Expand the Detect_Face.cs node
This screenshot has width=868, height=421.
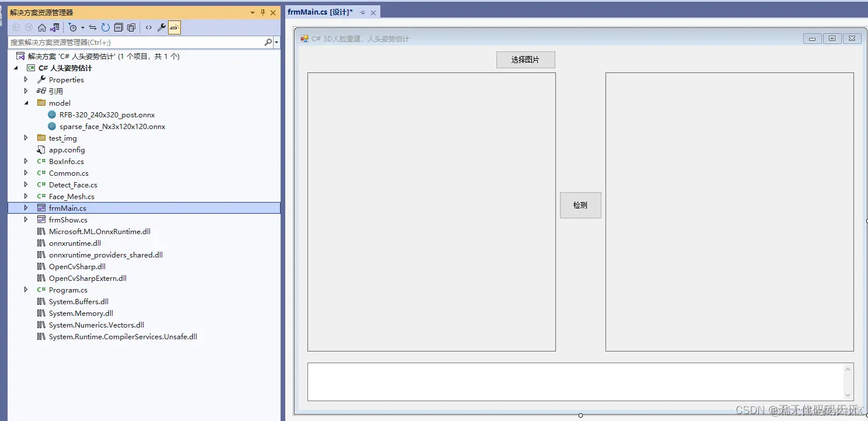coord(26,185)
